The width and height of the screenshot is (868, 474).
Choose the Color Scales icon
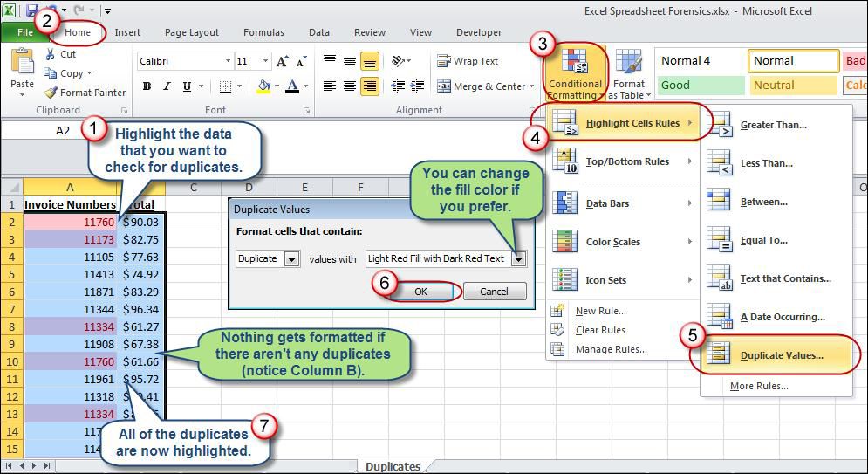[565, 242]
